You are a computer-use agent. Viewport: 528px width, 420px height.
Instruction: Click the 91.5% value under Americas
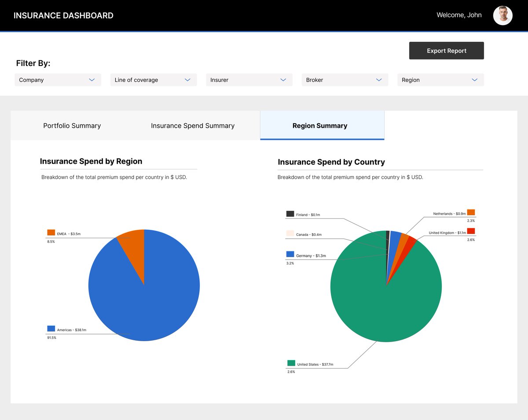52,338
